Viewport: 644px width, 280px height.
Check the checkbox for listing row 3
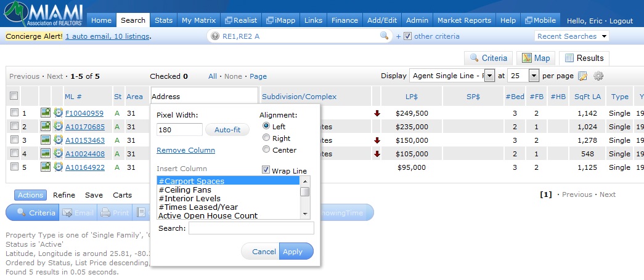click(14, 140)
